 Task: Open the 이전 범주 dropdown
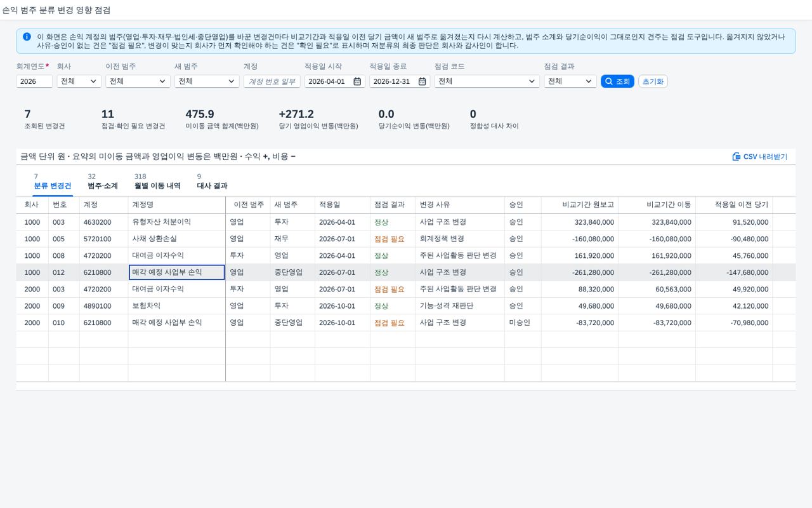[138, 81]
